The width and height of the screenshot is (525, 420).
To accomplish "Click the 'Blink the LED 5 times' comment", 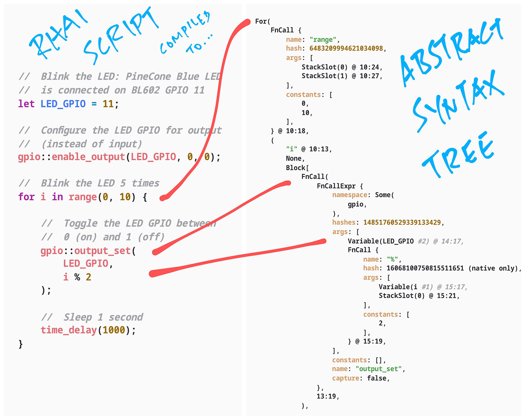I will coord(100,183).
